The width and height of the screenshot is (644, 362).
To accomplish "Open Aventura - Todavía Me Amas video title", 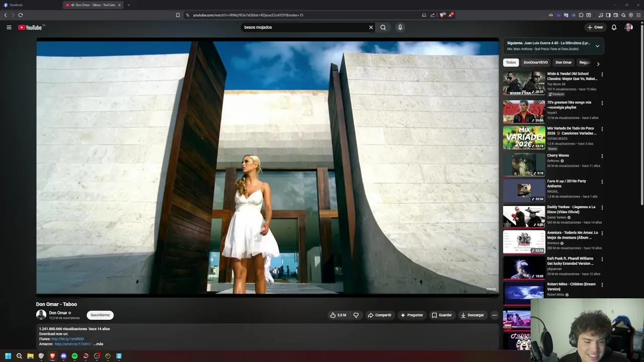I will (x=573, y=235).
